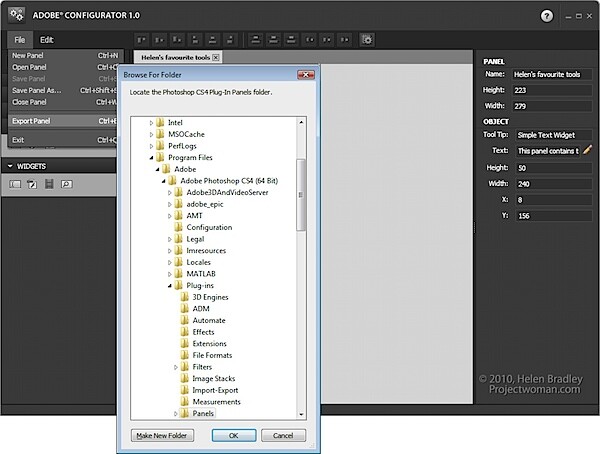The width and height of the screenshot is (600, 454).
Task: Expand the MSOCache folder node
Action: coord(151,134)
